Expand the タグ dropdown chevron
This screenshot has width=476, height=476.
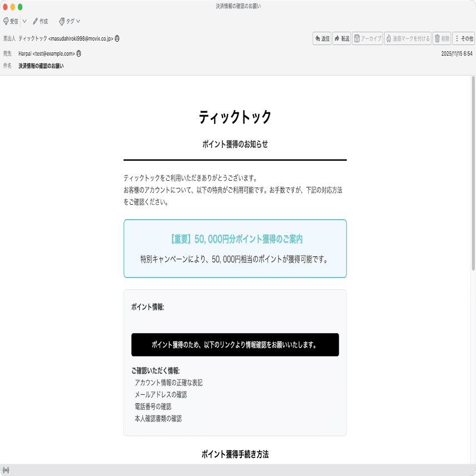tap(78, 22)
